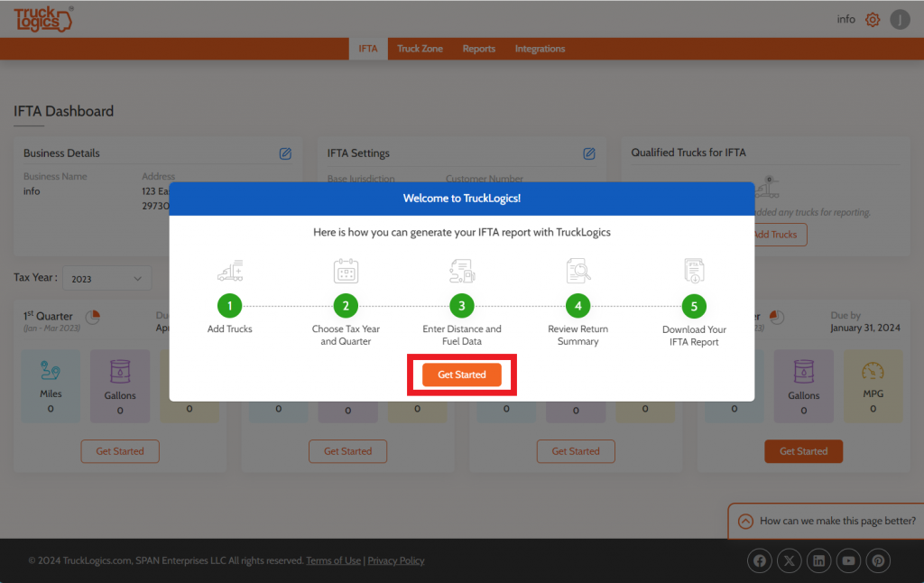Click the 'Review Return Summary' label

(578, 335)
